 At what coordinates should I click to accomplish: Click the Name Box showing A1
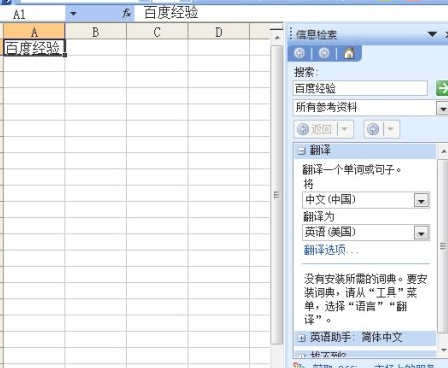[x=33, y=14]
